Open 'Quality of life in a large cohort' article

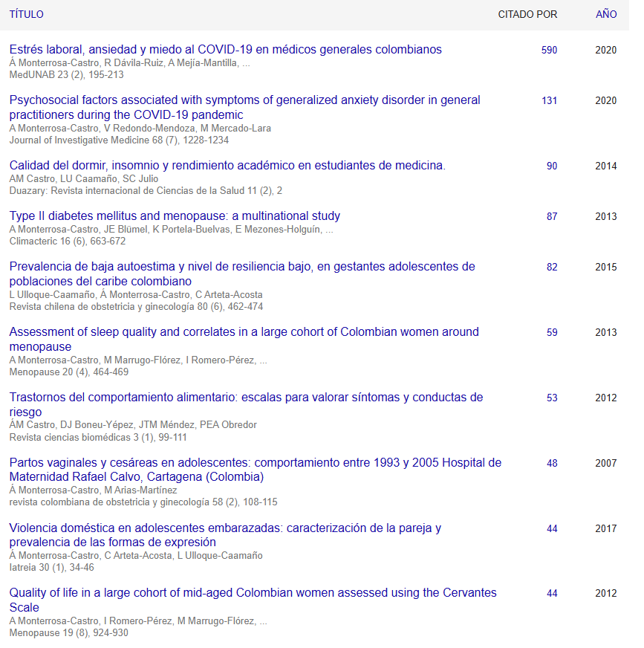coord(253,593)
